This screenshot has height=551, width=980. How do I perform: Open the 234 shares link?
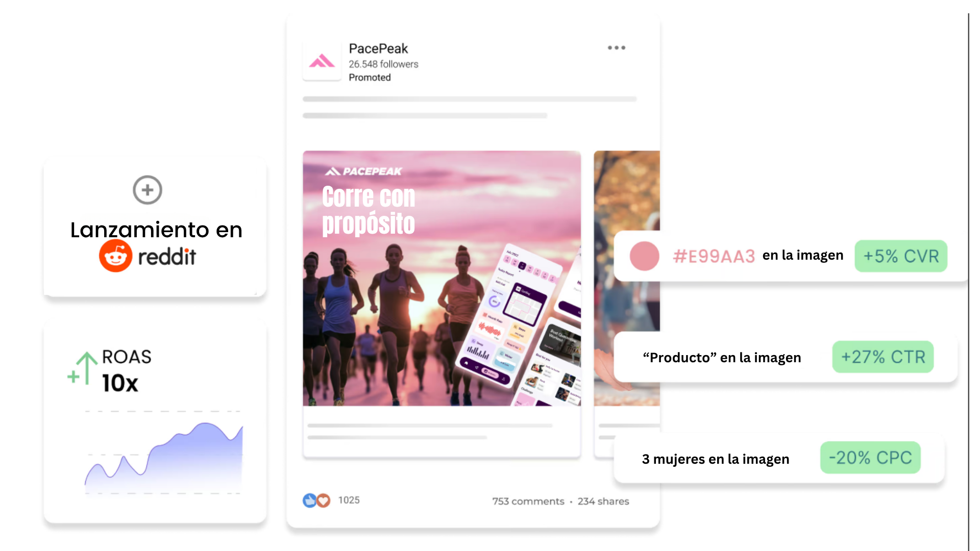pos(603,502)
